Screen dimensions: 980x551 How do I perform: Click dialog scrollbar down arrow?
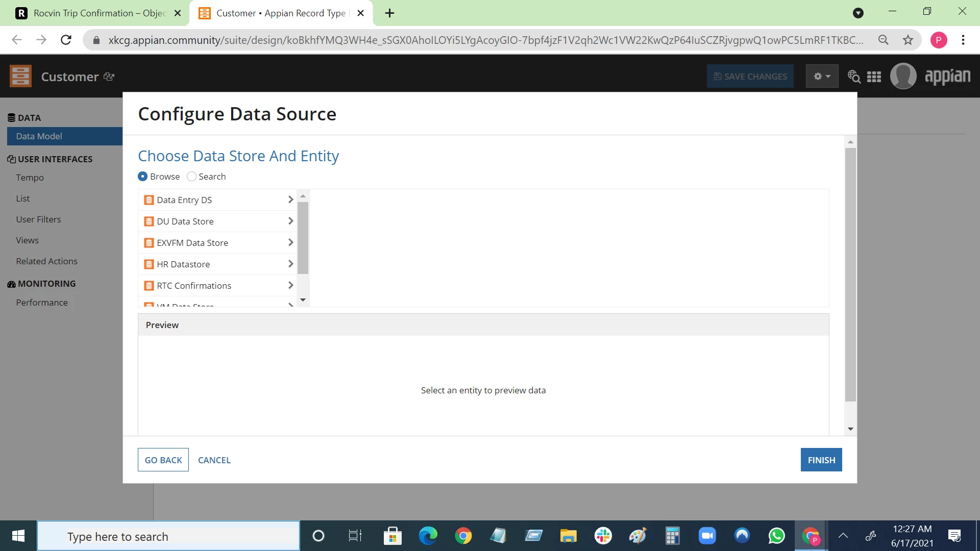(x=850, y=429)
